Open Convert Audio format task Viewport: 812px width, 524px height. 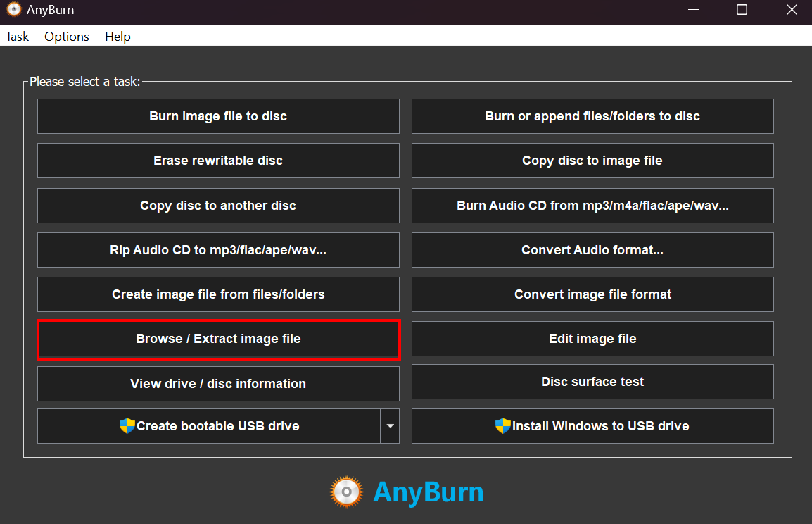(x=592, y=250)
